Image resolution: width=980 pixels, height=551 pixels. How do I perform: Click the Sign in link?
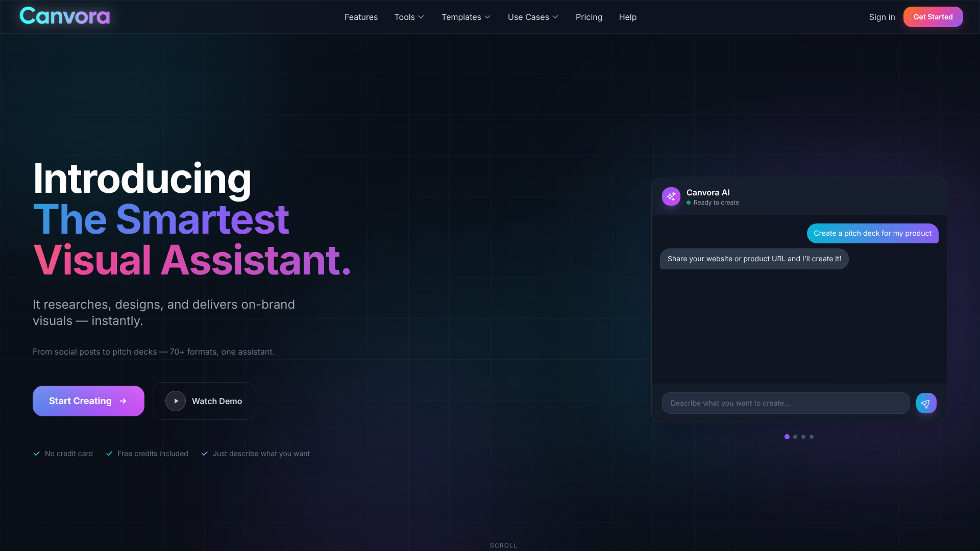coord(882,17)
